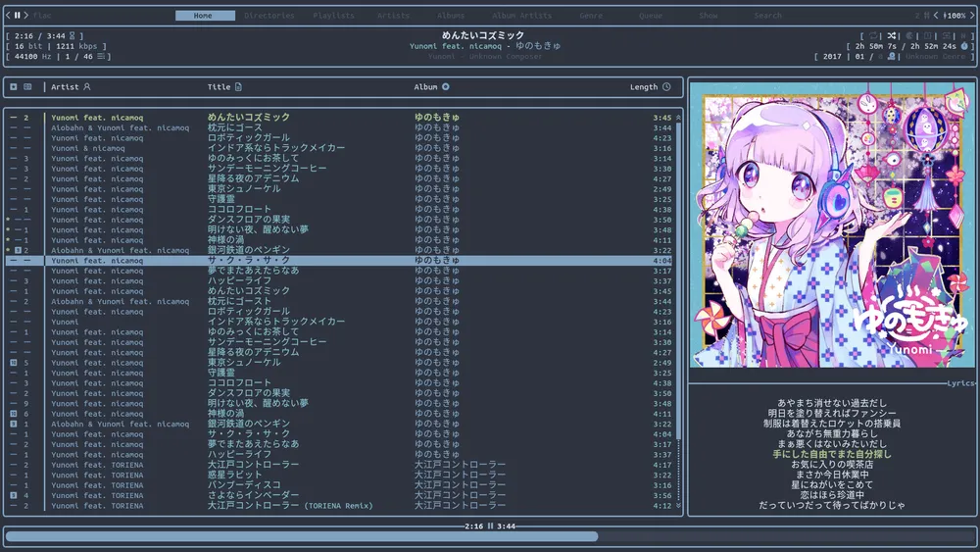Switch to the Playlists tab
Screen dimensions: 980x552
(333, 16)
